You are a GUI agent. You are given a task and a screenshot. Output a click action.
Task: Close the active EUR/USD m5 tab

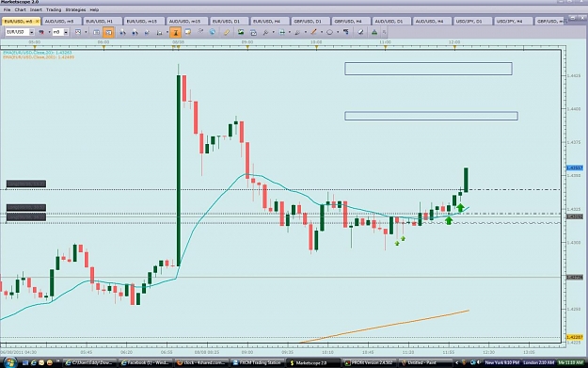click(37, 22)
